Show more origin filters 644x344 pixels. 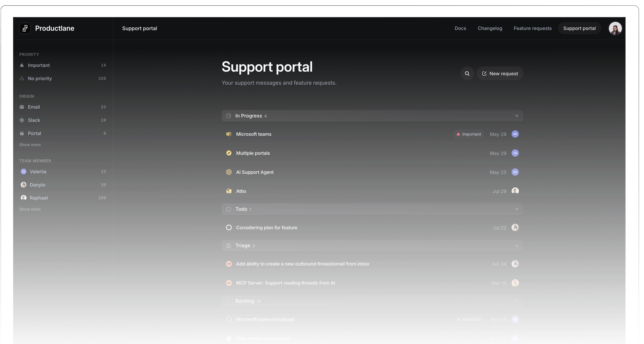[30, 145]
